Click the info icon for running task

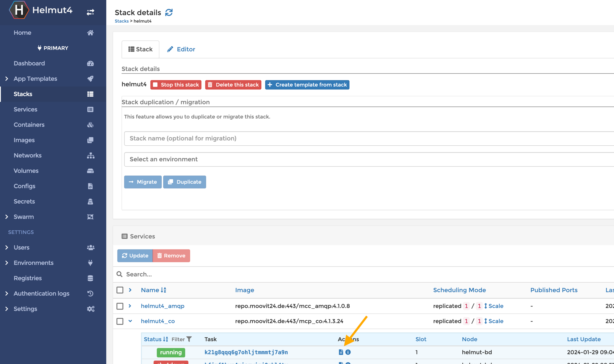click(x=348, y=352)
